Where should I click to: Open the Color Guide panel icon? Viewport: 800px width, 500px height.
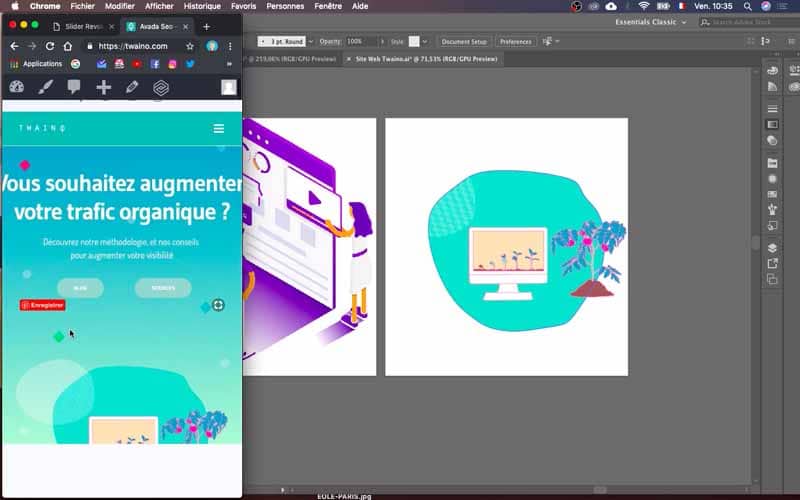point(772,86)
